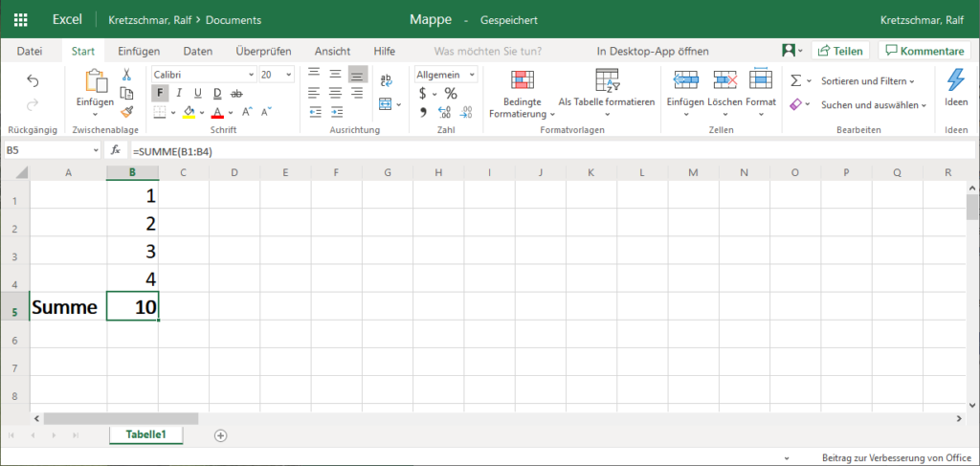Screen dimensions: 980x466
Task: Cut selection with the scissors icon
Action: click(x=125, y=75)
